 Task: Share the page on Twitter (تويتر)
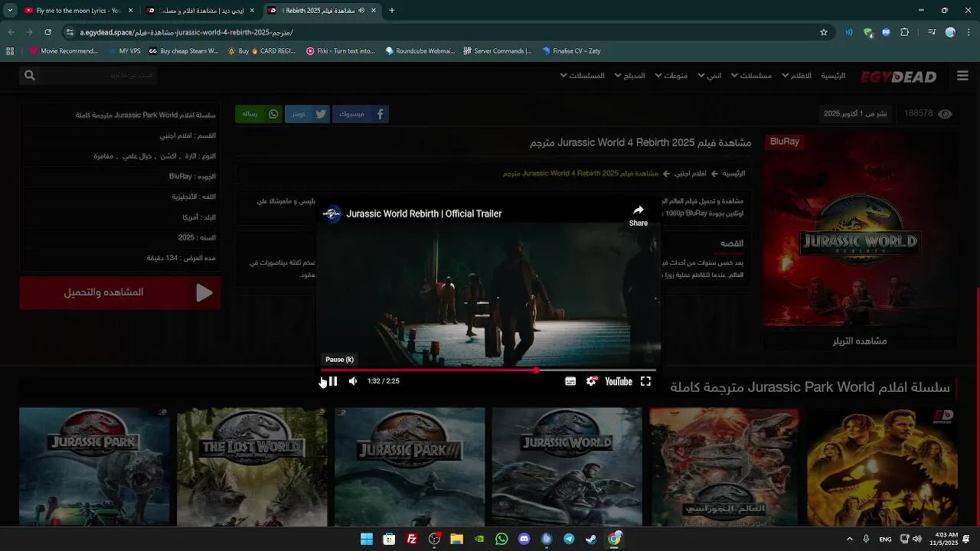pos(307,114)
